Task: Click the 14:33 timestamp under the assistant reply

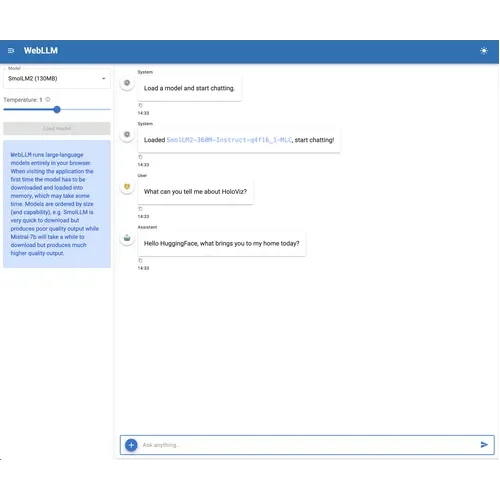Action: click(143, 268)
